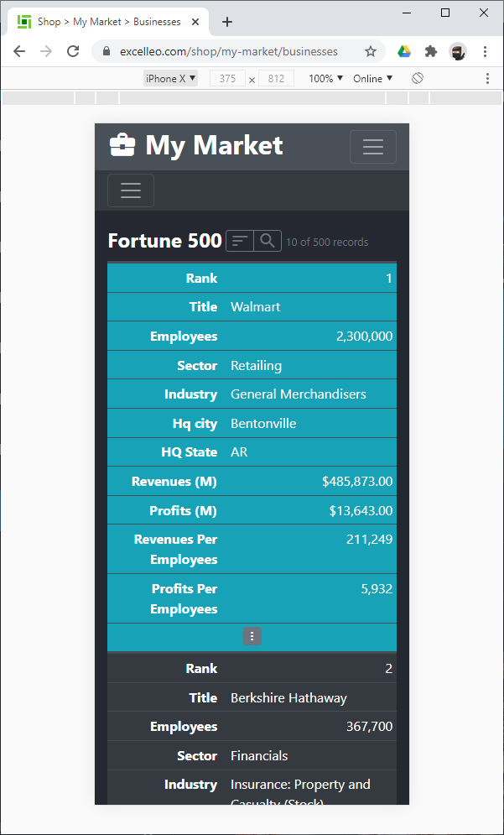Viewport: 504px width, 835px height.
Task: Open the Chrome profile avatar
Action: (458, 52)
